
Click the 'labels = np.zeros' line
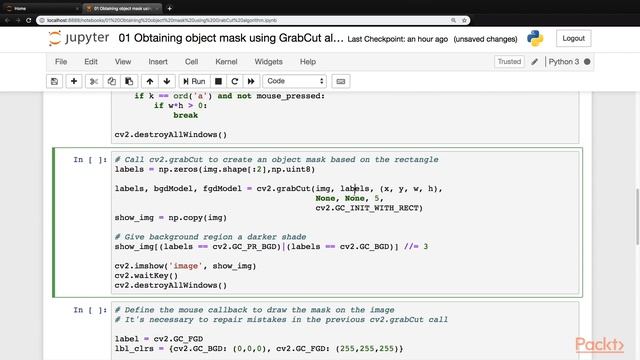[215, 169]
